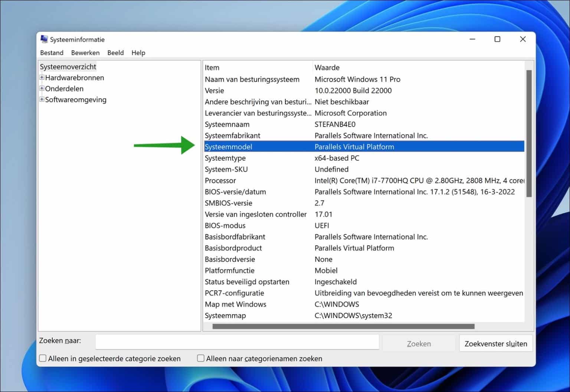Click the Zoeken button
The height and width of the screenshot is (392, 570).
point(419,343)
